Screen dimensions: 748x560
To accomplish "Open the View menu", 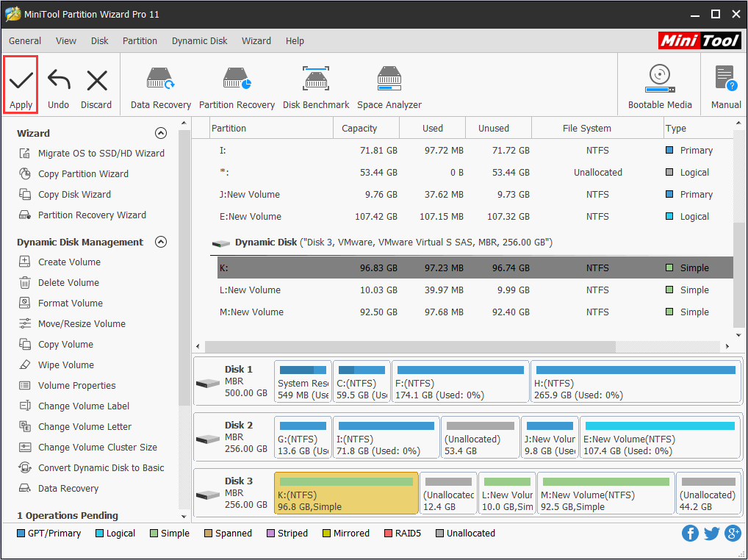I will 66,41.
